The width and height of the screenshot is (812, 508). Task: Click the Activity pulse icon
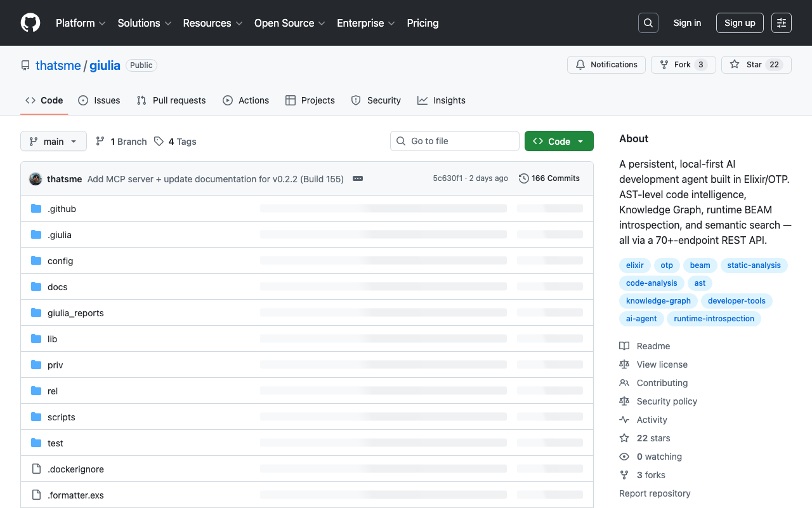[x=624, y=419]
